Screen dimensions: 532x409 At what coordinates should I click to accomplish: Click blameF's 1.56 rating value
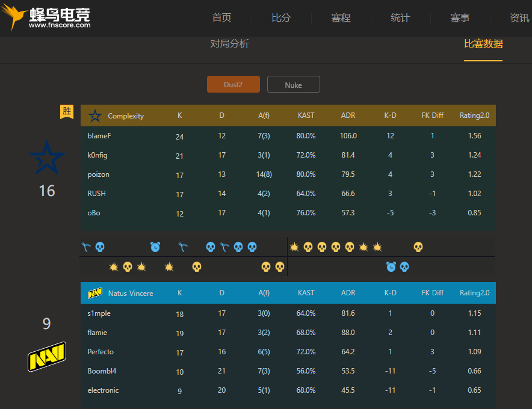(474, 136)
